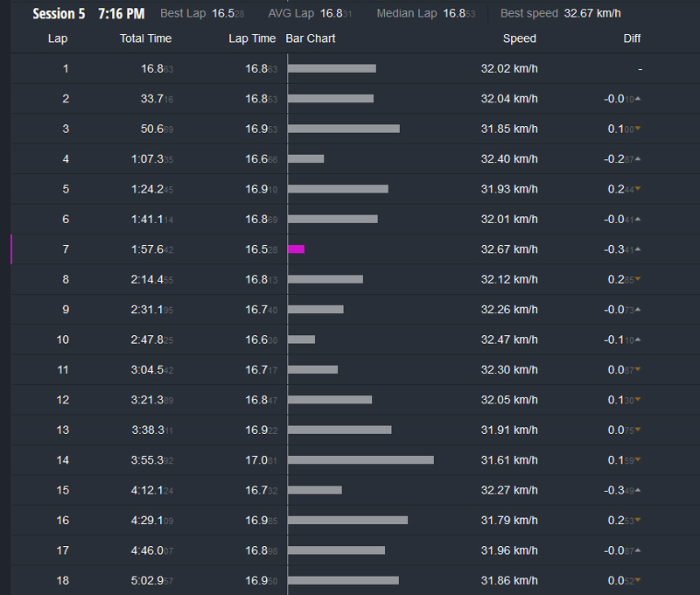Click the down arrow in lap 3 Diff
This screenshot has width=700, height=595.
click(x=638, y=129)
